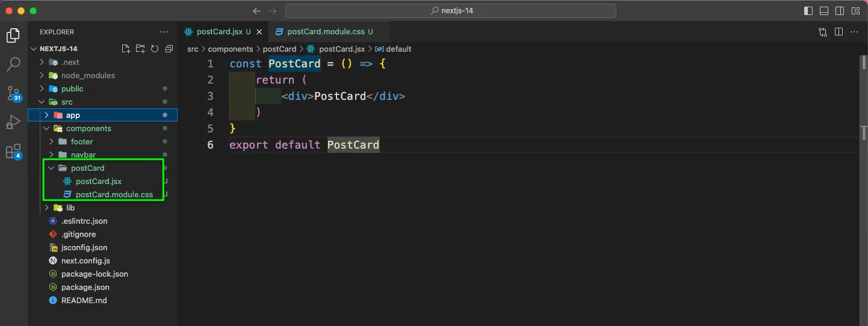Click the div PostCard markup on line 3
This screenshot has width=868, height=326.
(343, 96)
